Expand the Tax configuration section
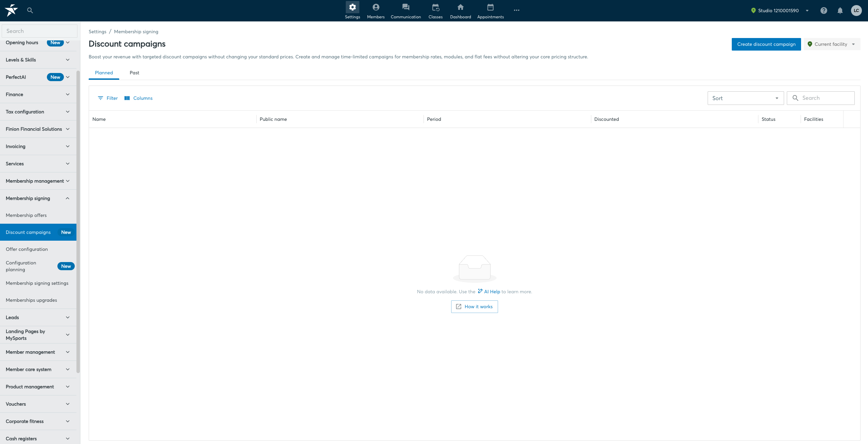 38,112
